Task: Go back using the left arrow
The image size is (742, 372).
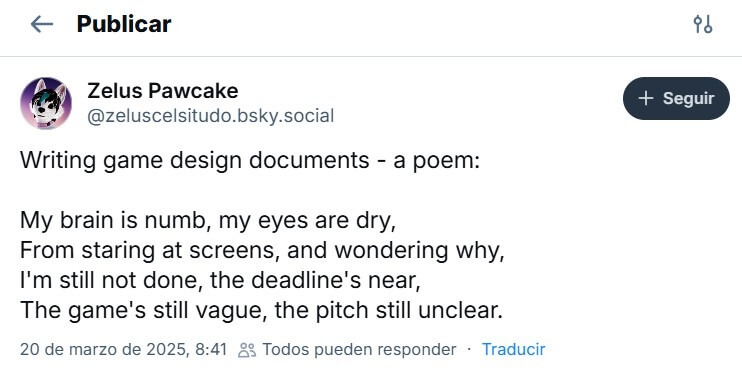Action: tap(42, 24)
